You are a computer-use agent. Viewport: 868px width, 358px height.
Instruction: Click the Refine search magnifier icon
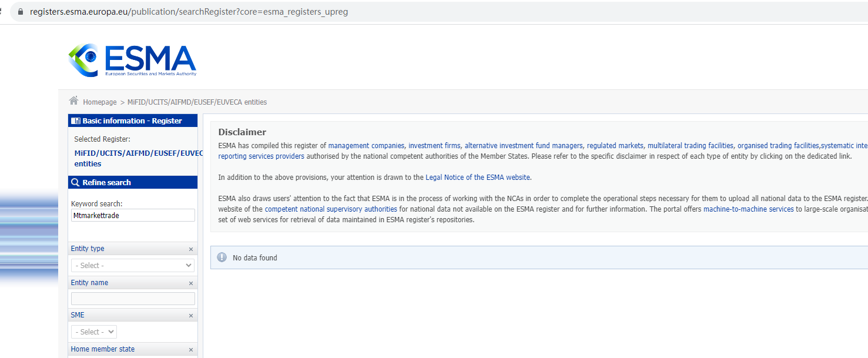pos(75,182)
